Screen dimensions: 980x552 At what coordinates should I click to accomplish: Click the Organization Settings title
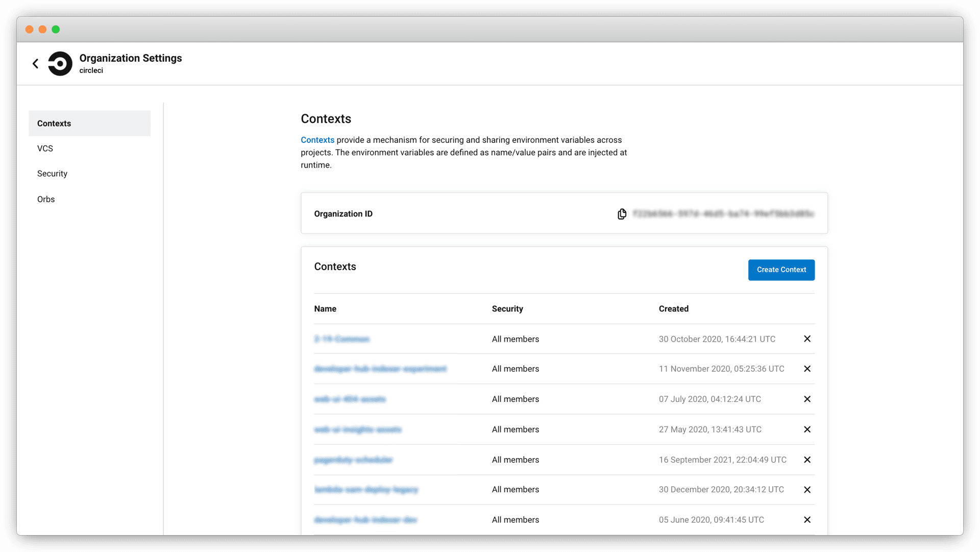[131, 58]
